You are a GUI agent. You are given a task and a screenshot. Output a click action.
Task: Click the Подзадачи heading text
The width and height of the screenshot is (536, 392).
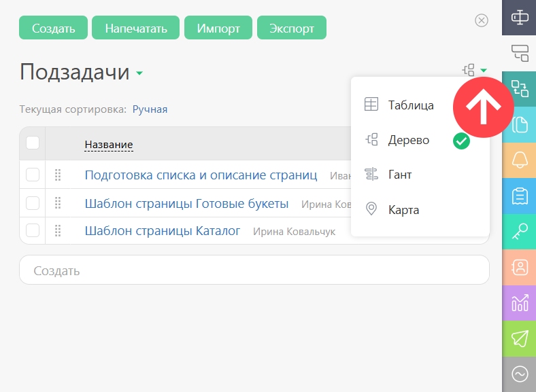click(x=75, y=72)
